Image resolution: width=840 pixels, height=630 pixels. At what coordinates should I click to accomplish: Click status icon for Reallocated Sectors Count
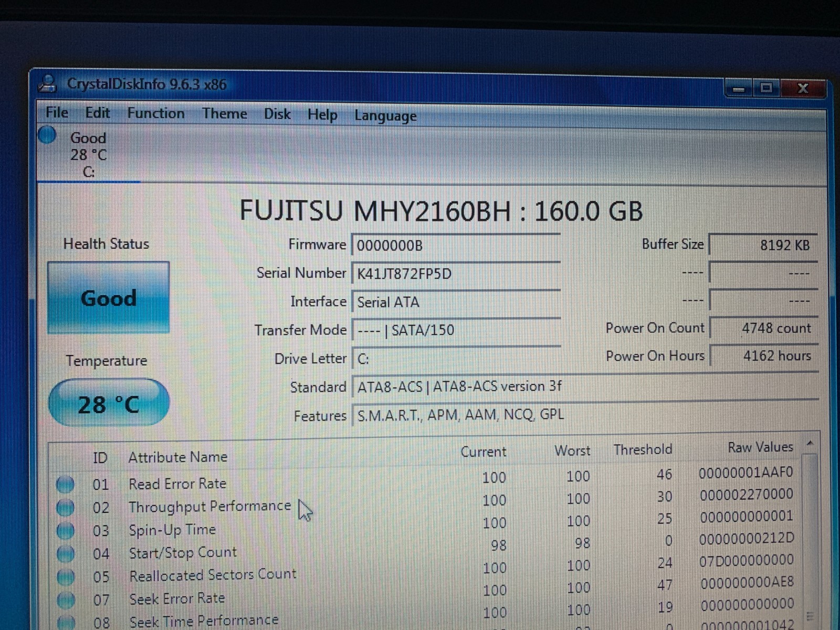click(65, 576)
